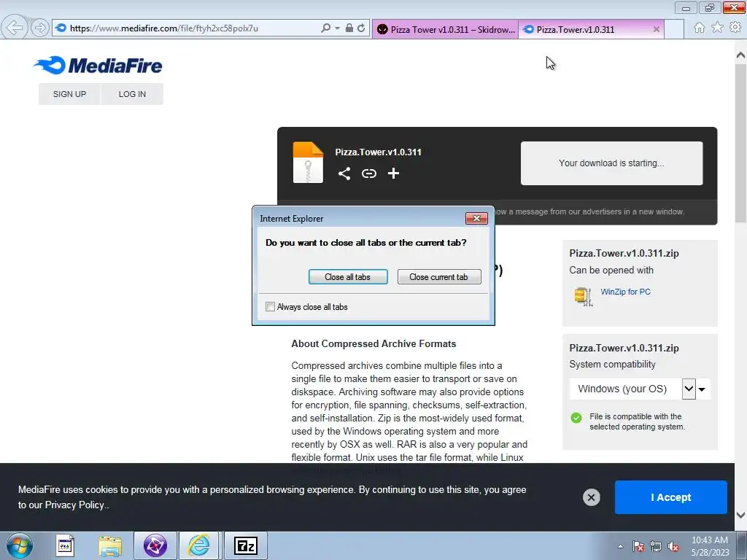Click the Action Center flag tray icon

tap(638, 546)
